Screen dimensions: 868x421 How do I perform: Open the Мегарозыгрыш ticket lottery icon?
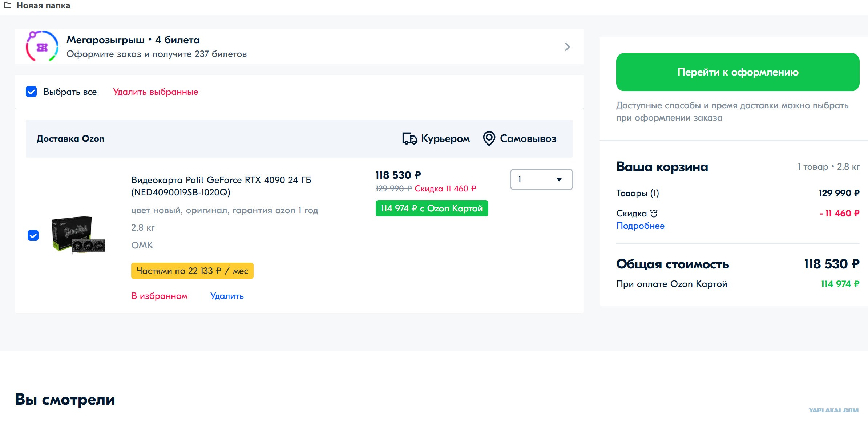point(42,46)
